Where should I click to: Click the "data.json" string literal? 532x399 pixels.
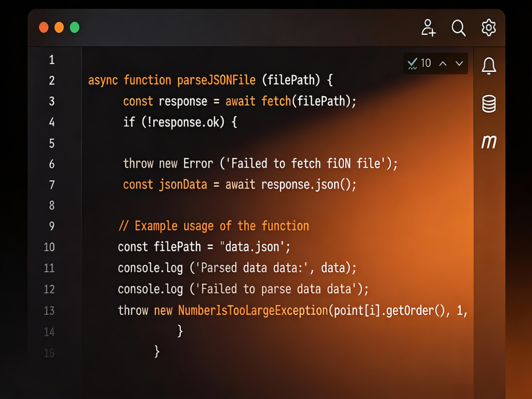[255, 247]
